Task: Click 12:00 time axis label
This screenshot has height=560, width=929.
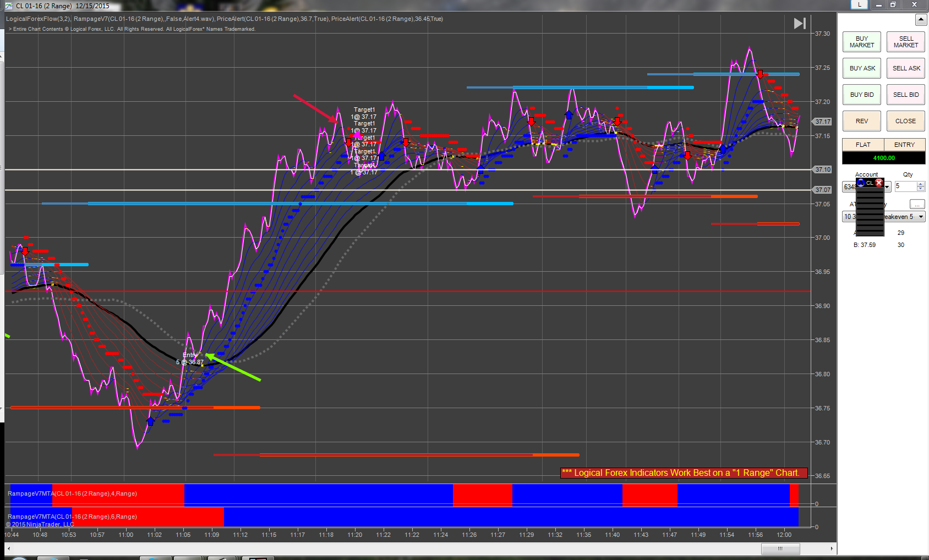Action: (x=784, y=535)
